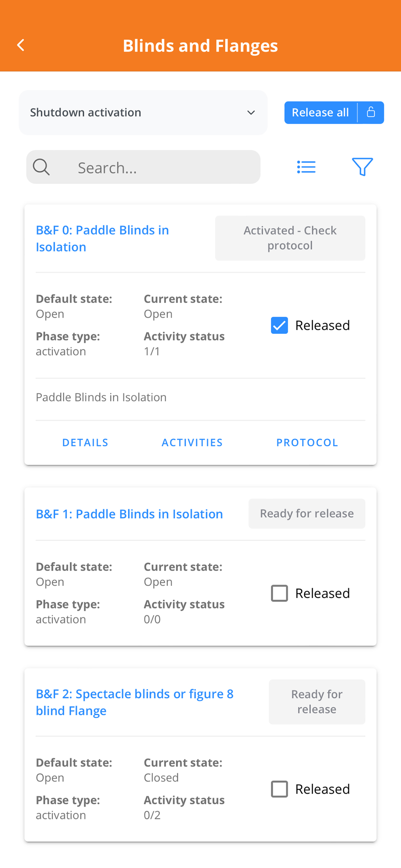Image resolution: width=401 pixels, height=868 pixels.
Task: Click Ready for release badge on B&F 2
Action: [316, 701]
